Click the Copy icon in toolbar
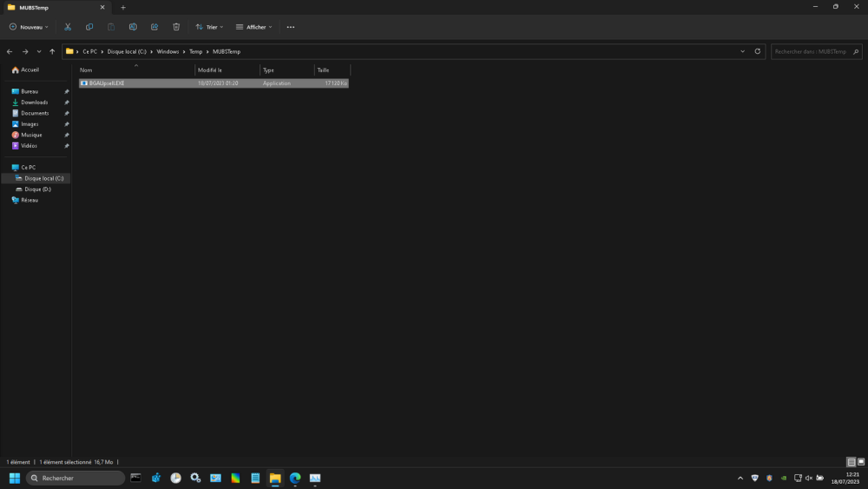Image resolution: width=868 pixels, height=489 pixels. 89,27
